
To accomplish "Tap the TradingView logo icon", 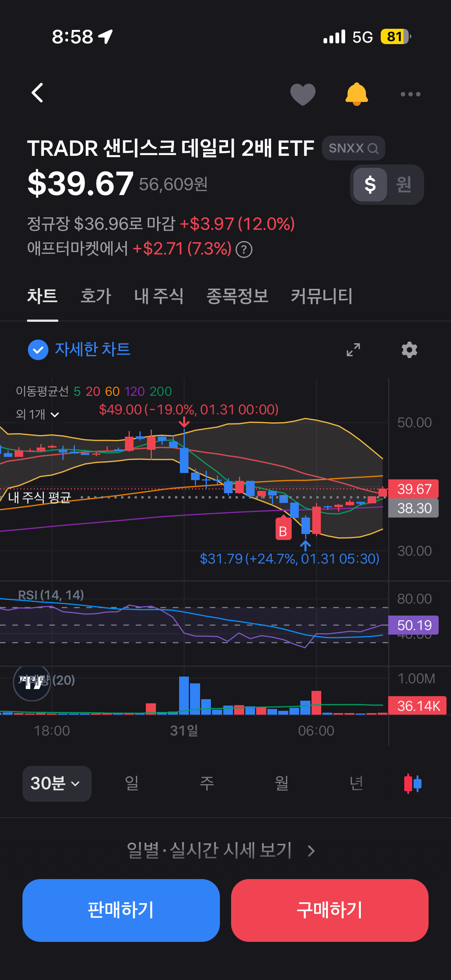I will click(x=32, y=683).
